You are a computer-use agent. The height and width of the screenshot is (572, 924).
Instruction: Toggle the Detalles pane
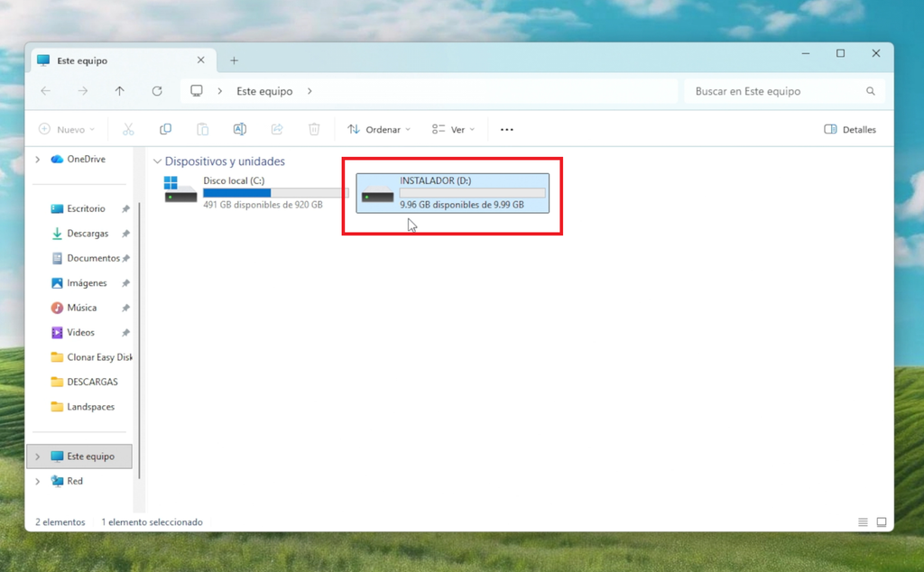click(850, 129)
